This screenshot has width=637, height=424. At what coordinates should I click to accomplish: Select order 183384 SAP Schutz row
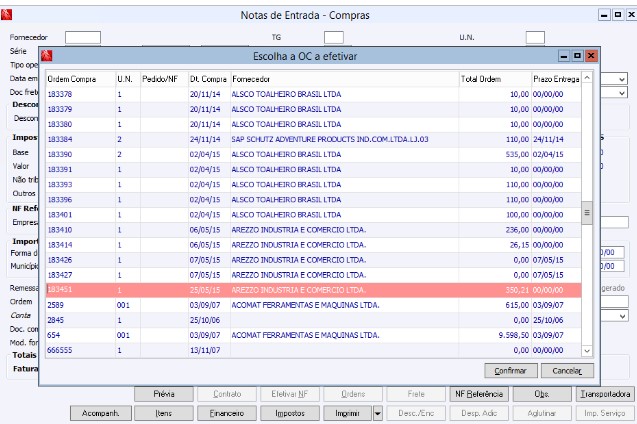point(313,139)
